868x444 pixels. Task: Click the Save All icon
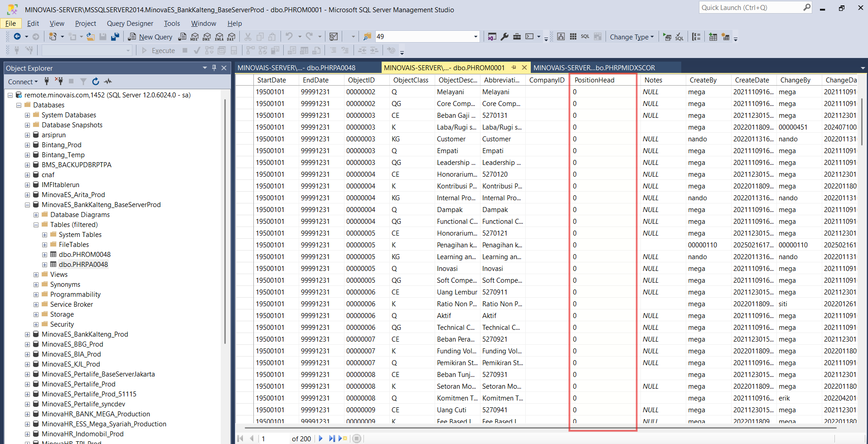click(115, 37)
